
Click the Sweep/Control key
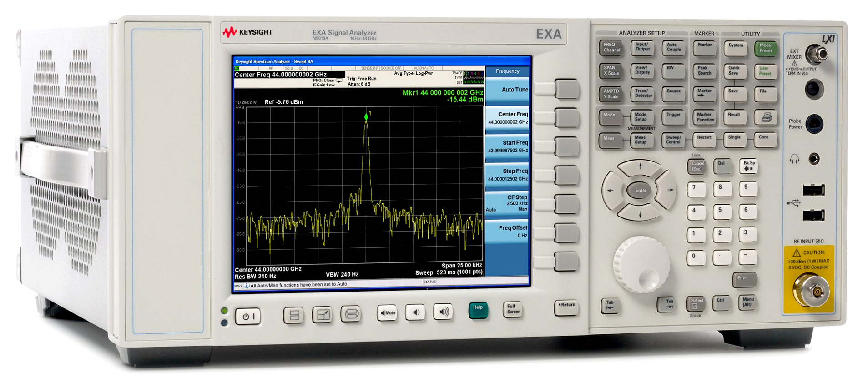[673, 140]
